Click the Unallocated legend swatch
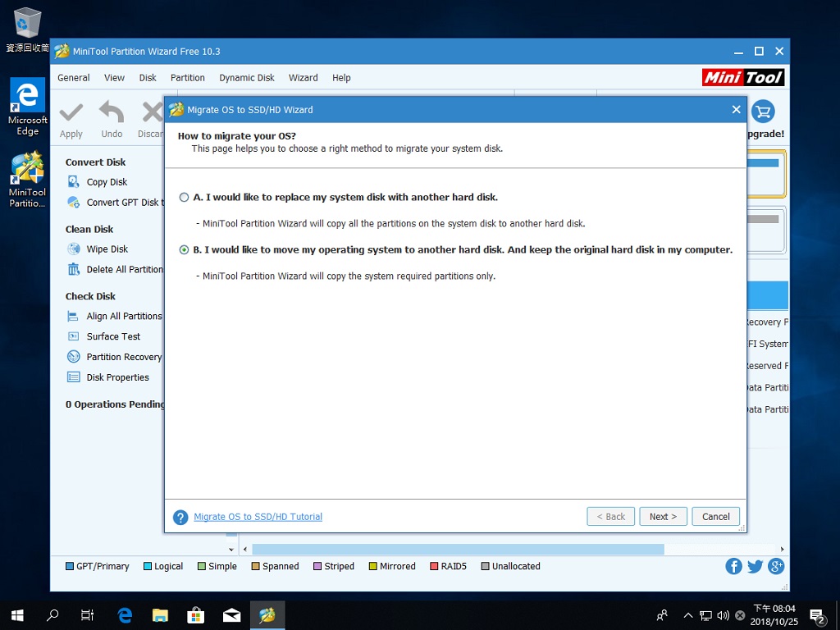This screenshot has height=630, width=840. [x=486, y=566]
